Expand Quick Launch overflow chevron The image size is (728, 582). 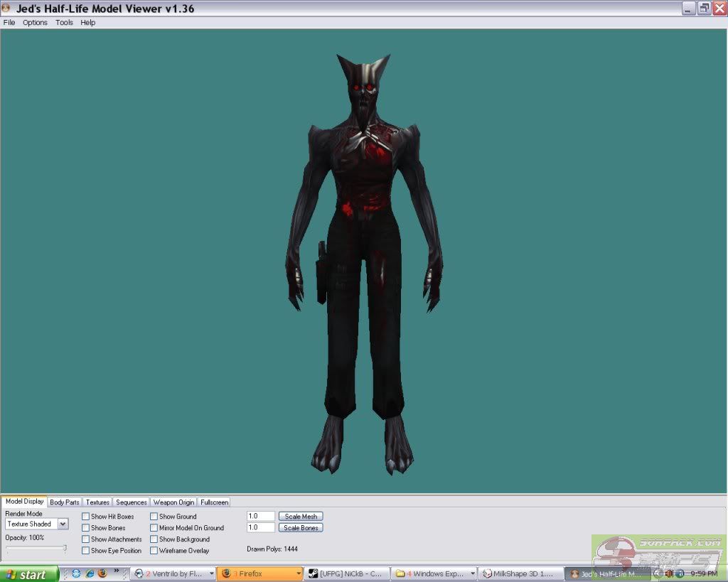(117, 571)
